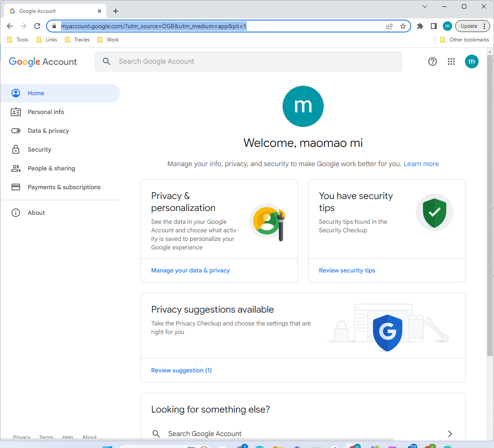
Task: Click the green security shield icon
Action: coord(435,213)
